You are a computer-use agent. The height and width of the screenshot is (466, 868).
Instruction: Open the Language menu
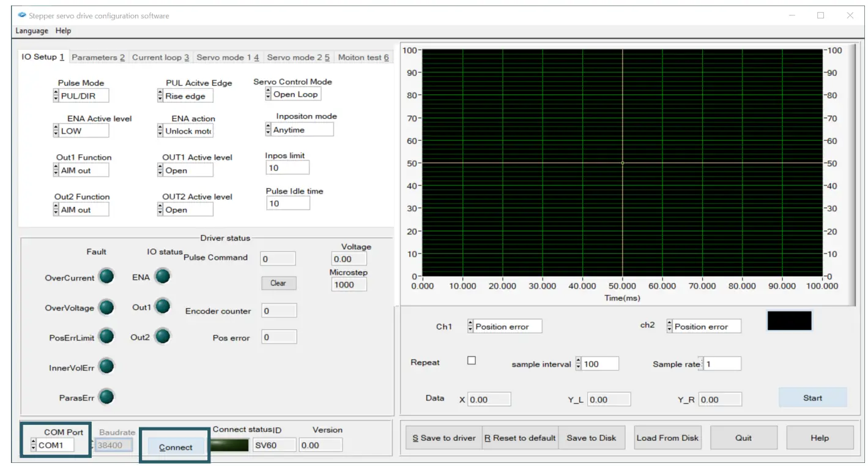point(32,31)
